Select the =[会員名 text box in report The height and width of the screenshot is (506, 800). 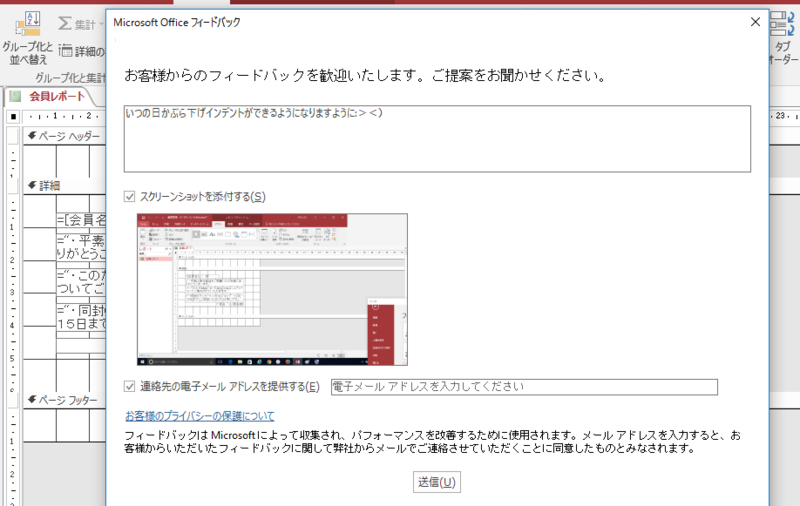tap(81, 220)
